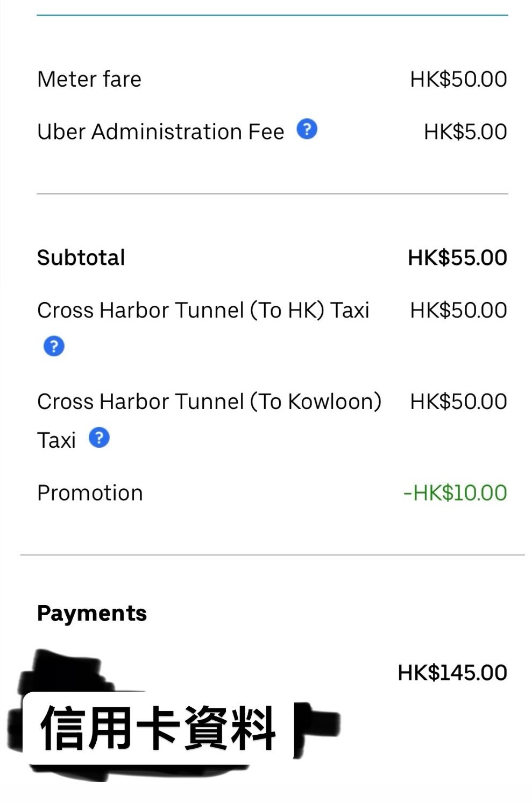Open help icon under Cross Harbor Tunnel (To HK)
The image size is (532, 802).
pos(53,346)
